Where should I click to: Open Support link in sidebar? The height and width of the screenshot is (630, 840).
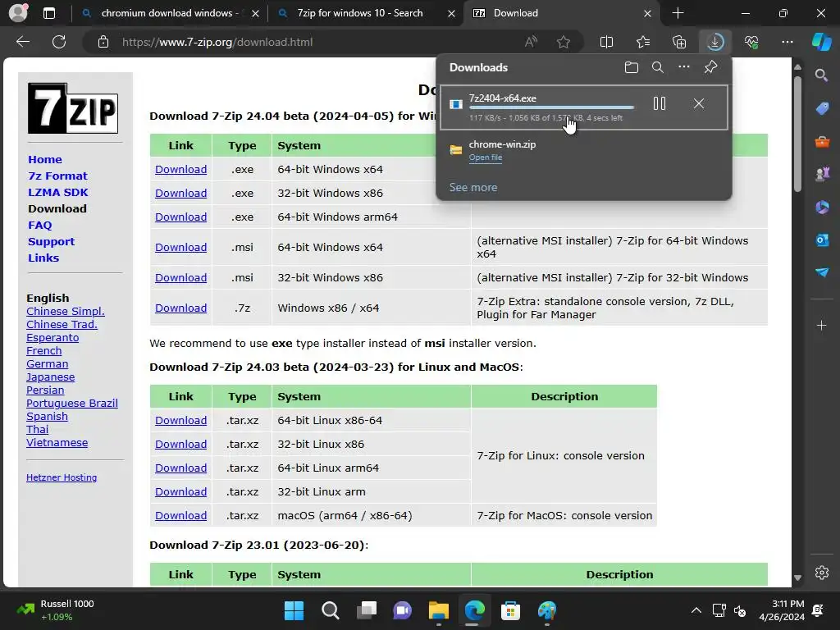tap(52, 242)
